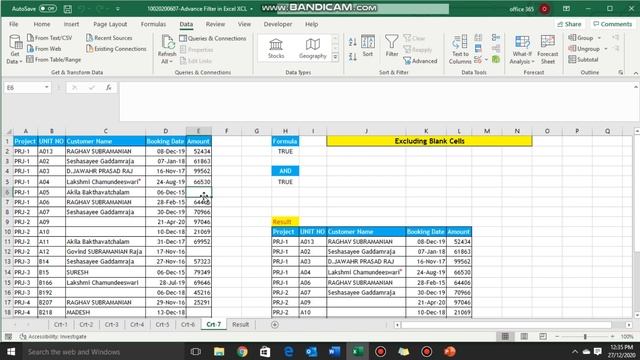The image size is (640, 360).
Task: Click the AND criteria cell
Action: 285,171
